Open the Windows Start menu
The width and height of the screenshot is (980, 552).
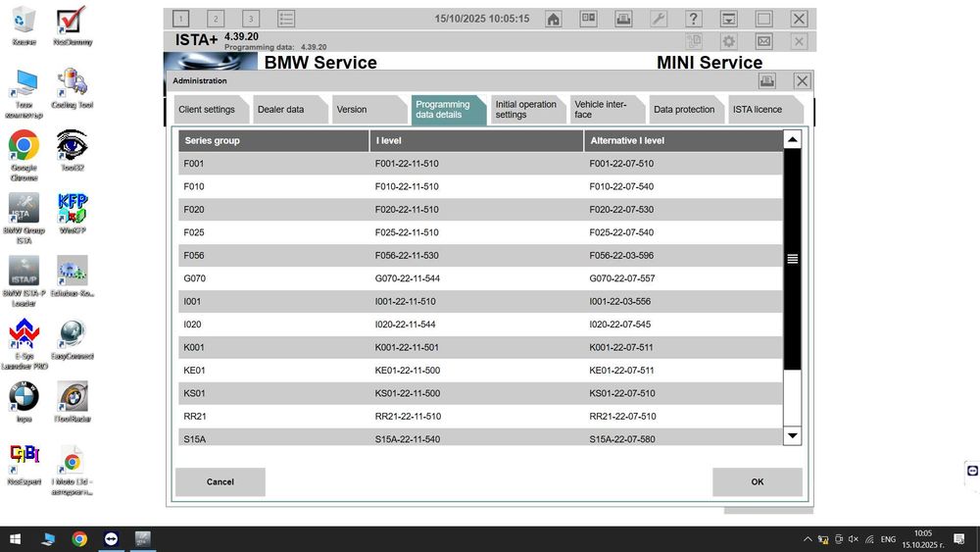point(16,539)
